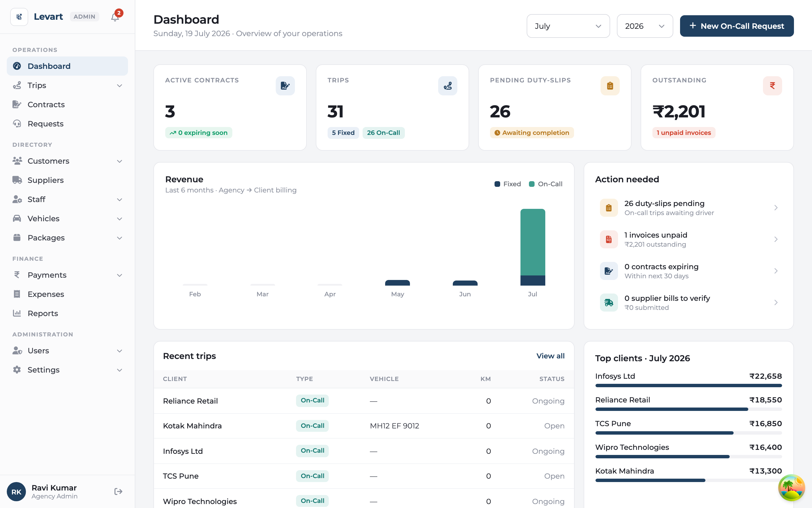The image size is (812, 508).
Task: Open the invoices unpaid arrow
Action: (776, 239)
